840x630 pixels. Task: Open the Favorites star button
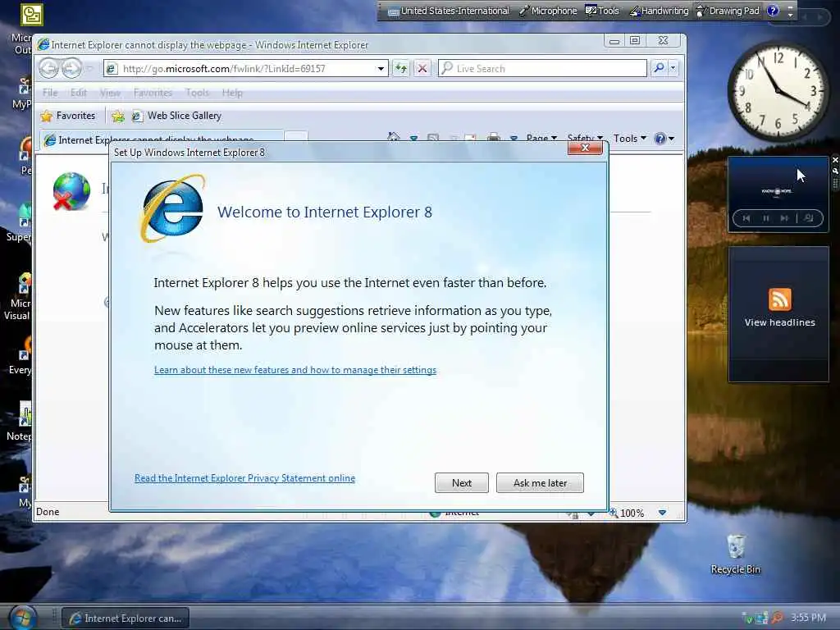click(68, 116)
